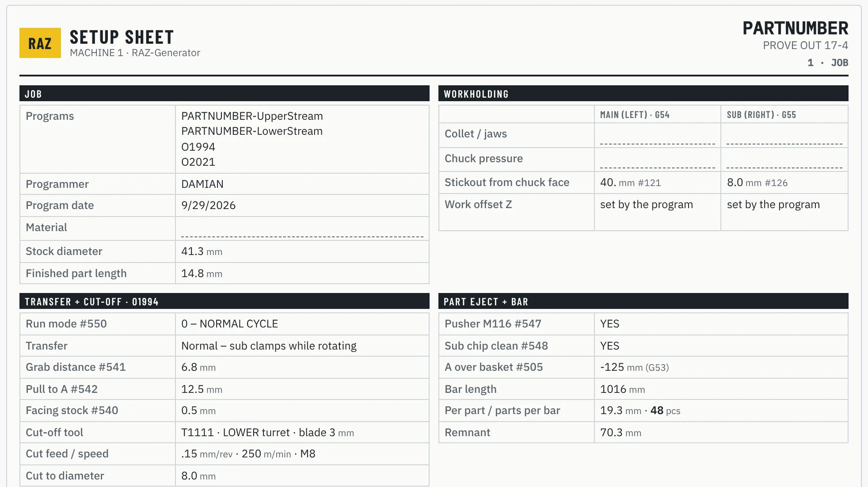
Task: Click the 'PARTNUMBER' heading at top right
Action: click(795, 28)
